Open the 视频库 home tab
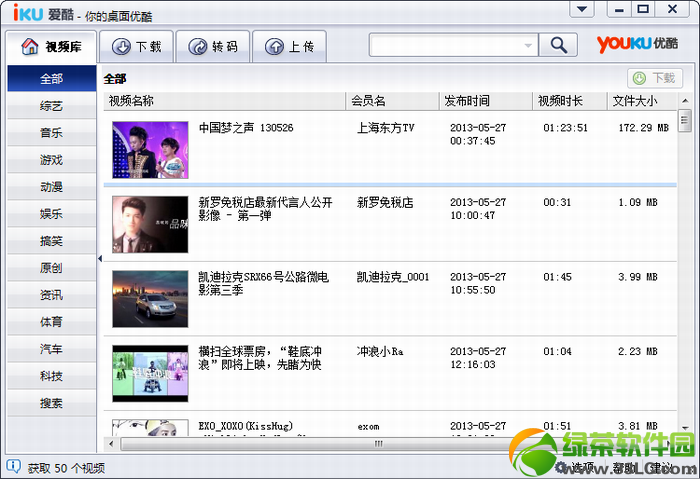 (x=51, y=46)
